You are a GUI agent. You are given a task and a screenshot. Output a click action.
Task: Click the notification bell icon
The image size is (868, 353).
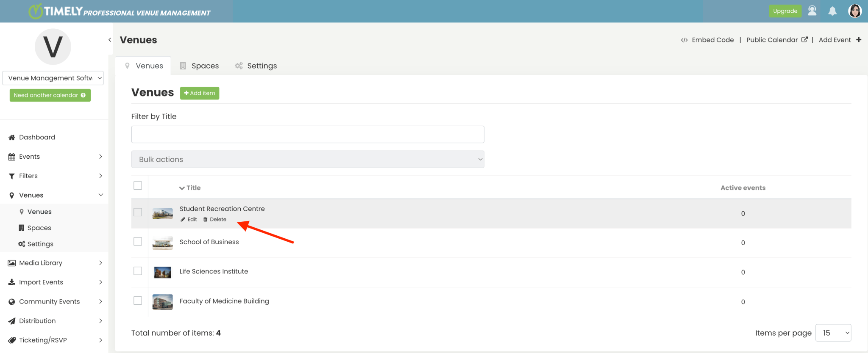pyautogui.click(x=832, y=11)
